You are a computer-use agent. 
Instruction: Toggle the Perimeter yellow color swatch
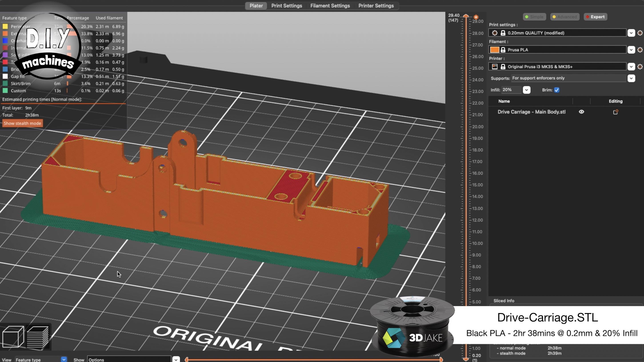pyautogui.click(x=5, y=26)
